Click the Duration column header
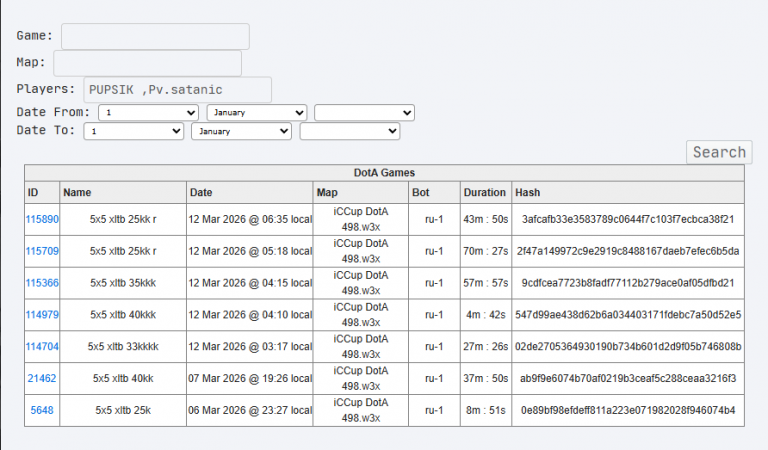This screenshot has width=768, height=450. coord(486,192)
